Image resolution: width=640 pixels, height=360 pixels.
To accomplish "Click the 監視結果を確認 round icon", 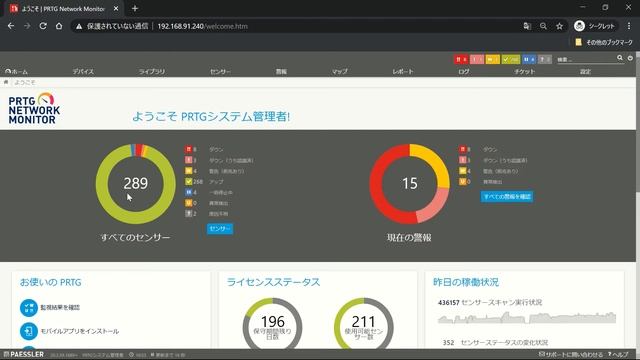I will pos(29,308).
